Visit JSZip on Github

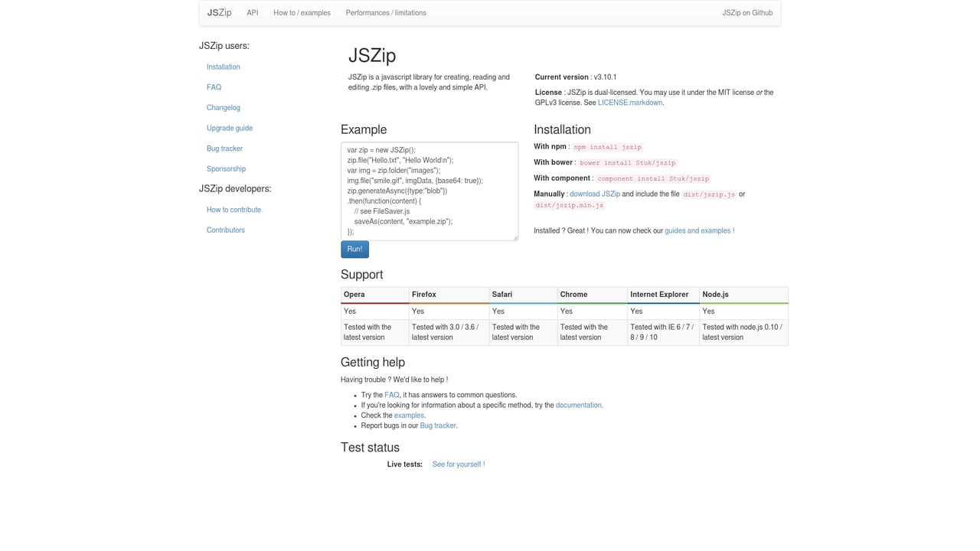click(747, 12)
